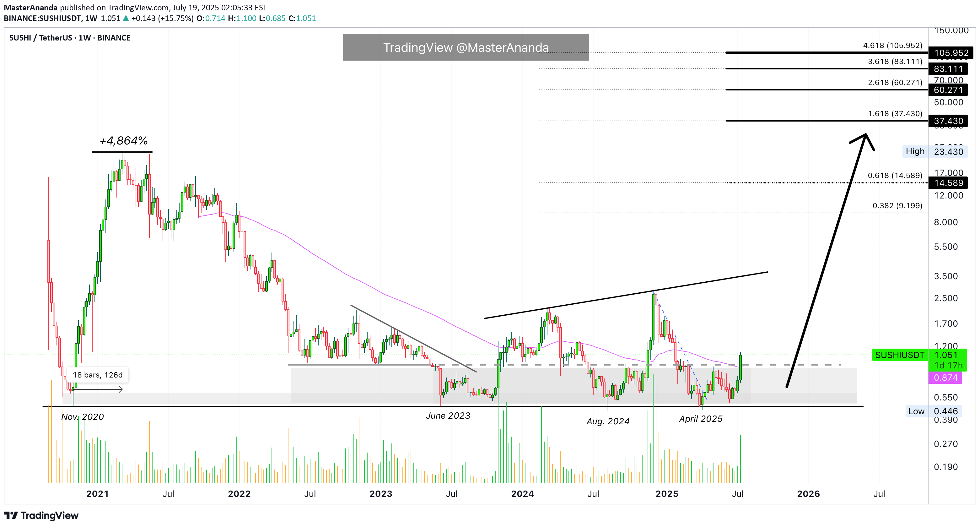980x527 pixels.
Task: Click the 2.500 price axis value
Action: [946, 298]
